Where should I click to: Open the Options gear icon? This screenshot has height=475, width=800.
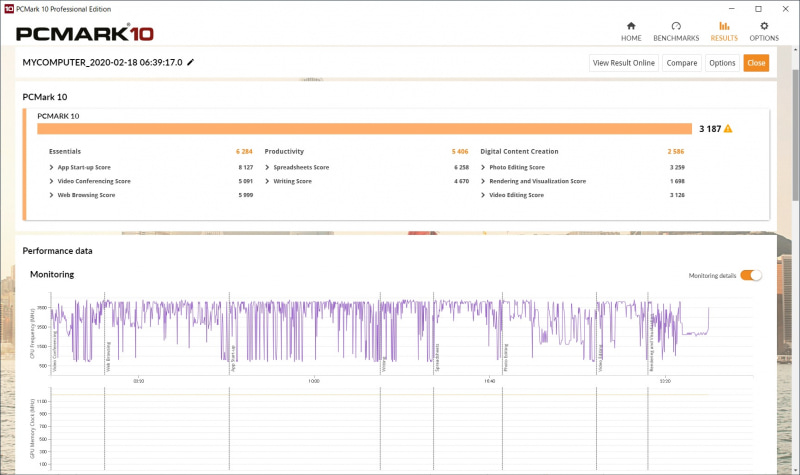764,26
